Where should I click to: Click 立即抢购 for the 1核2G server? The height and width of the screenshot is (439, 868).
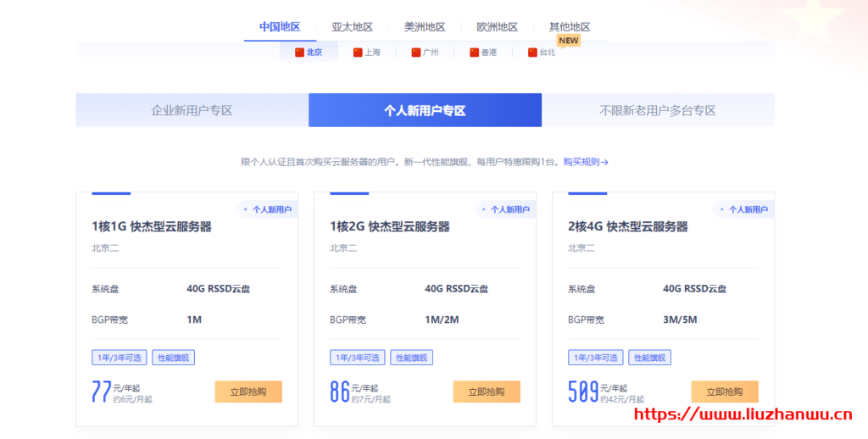tap(487, 392)
